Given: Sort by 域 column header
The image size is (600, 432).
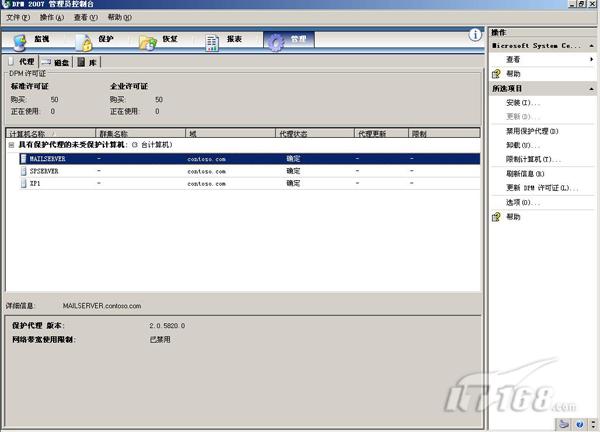Looking at the screenshot, I should click(231, 133).
